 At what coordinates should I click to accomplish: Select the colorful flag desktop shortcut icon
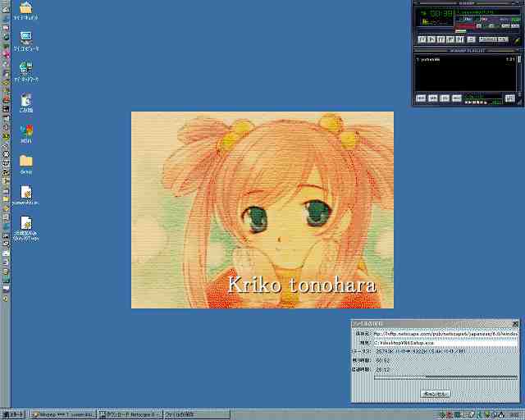click(26, 134)
